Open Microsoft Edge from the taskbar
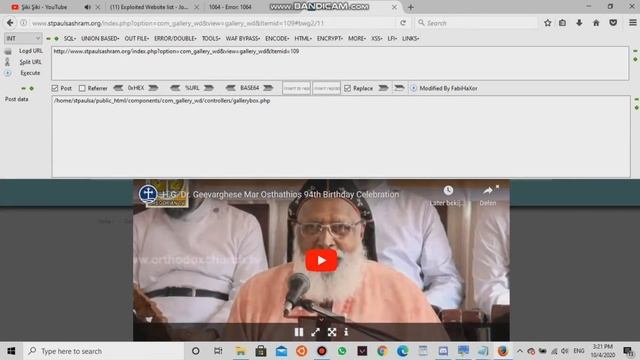The width and height of the screenshot is (640, 360). 402,351
